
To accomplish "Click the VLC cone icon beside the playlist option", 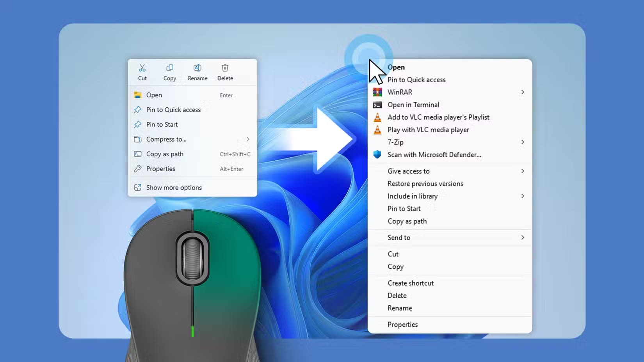I will pos(377,117).
